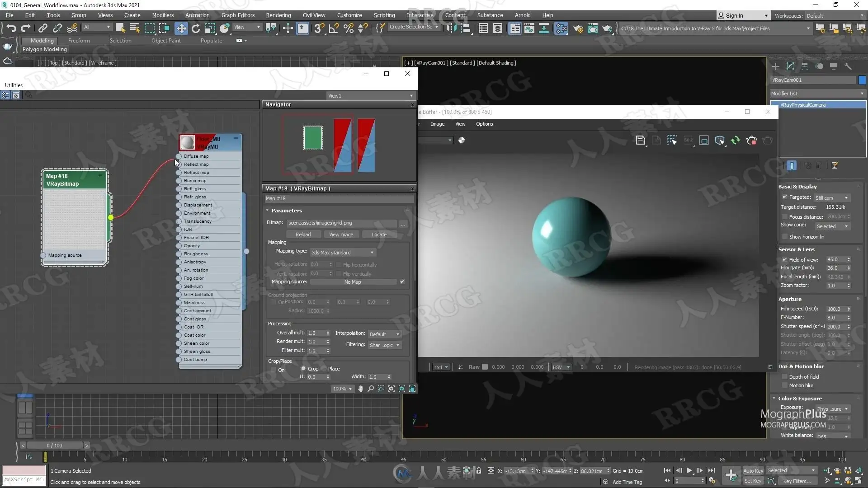This screenshot has width=868, height=488.
Task: Enable Depth of field checkbox
Action: pyautogui.click(x=785, y=377)
